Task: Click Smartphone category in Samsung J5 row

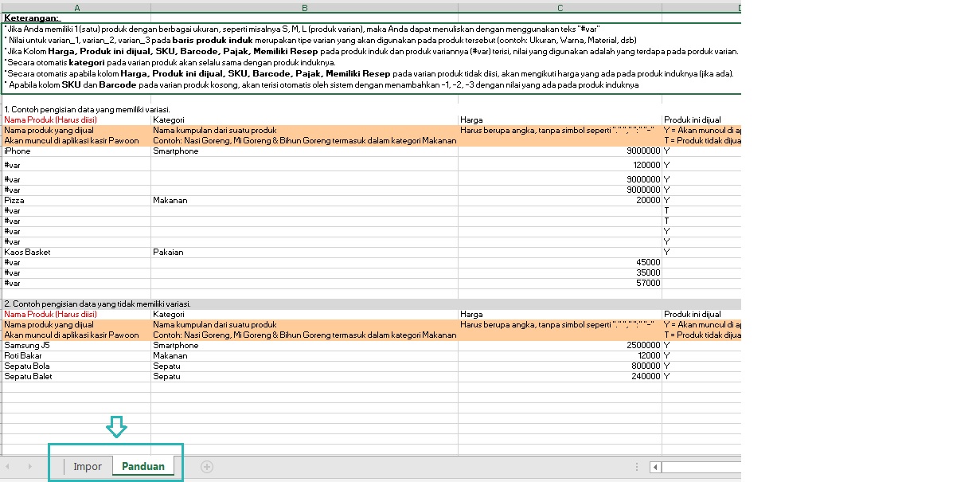Action: click(x=305, y=346)
